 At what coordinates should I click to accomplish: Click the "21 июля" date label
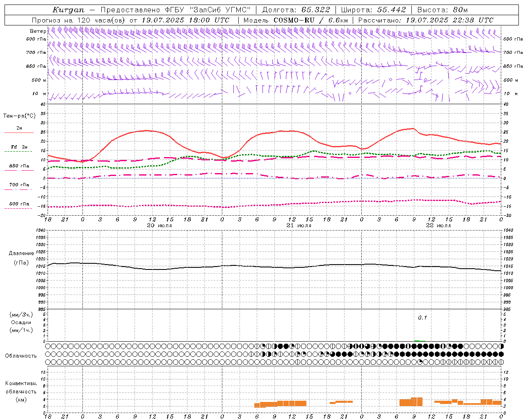[299, 226]
